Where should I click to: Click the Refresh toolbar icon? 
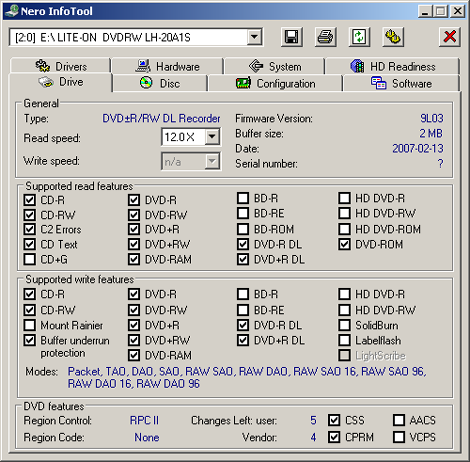[x=359, y=37]
